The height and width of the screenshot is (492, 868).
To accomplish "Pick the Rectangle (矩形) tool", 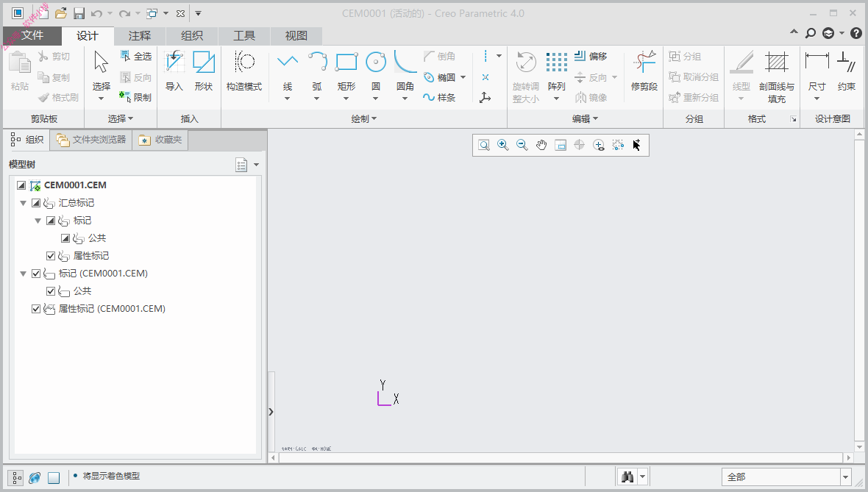I will pos(346,69).
